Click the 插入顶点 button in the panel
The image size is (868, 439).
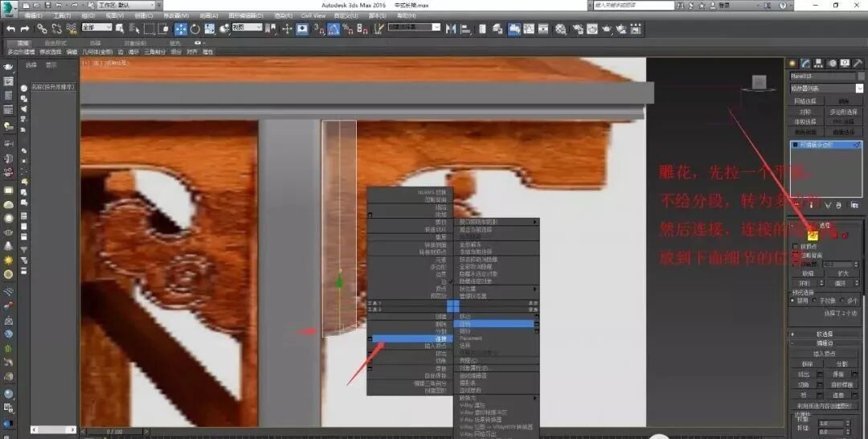[x=825, y=353]
